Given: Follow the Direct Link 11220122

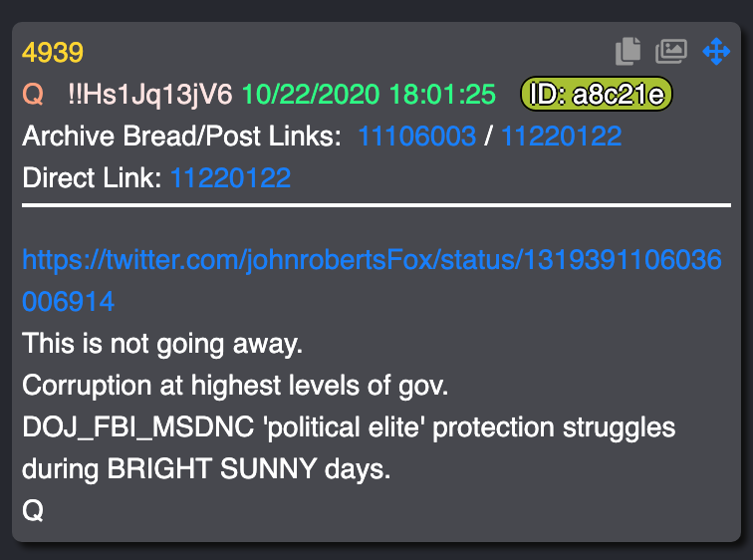Looking at the screenshot, I should [230, 177].
